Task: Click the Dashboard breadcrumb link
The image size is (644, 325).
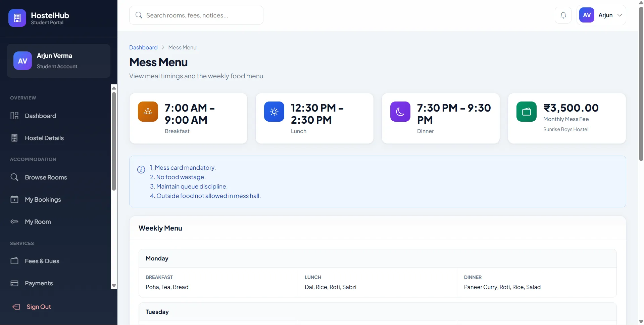Action: 143,47
